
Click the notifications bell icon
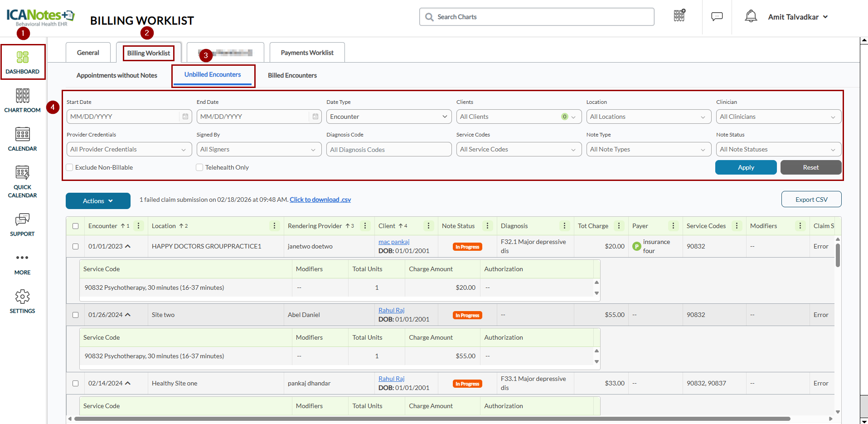pyautogui.click(x=751, y=17)
